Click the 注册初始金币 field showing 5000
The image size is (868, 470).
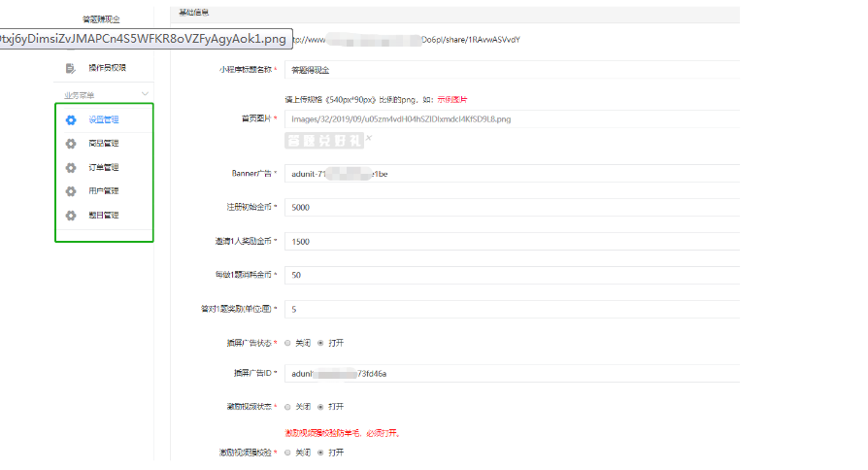(512, 207)
